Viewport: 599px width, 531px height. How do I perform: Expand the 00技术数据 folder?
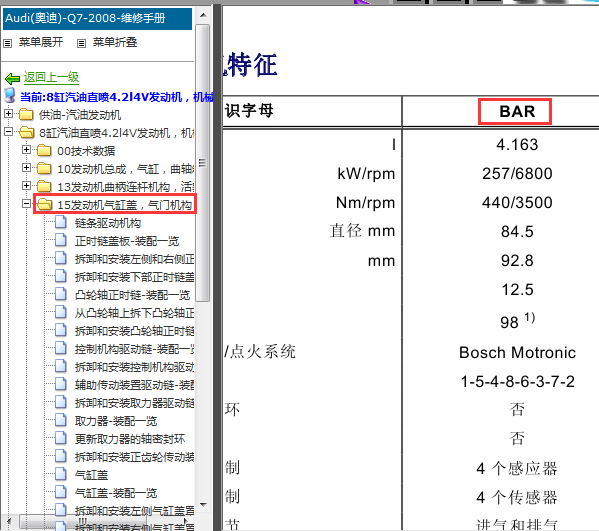tap(26, 149)
